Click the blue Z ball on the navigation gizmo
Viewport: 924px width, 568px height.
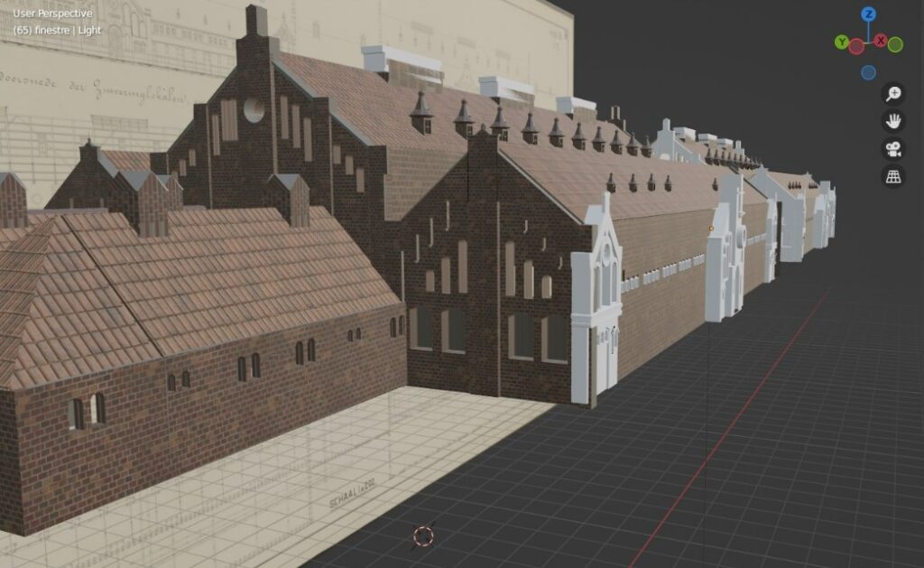pyautogui.click(x=869, y=14)
